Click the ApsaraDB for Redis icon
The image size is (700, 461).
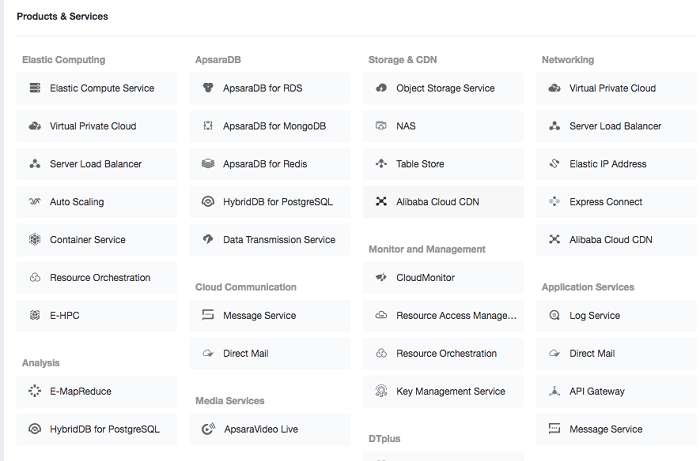coord(208,164)
